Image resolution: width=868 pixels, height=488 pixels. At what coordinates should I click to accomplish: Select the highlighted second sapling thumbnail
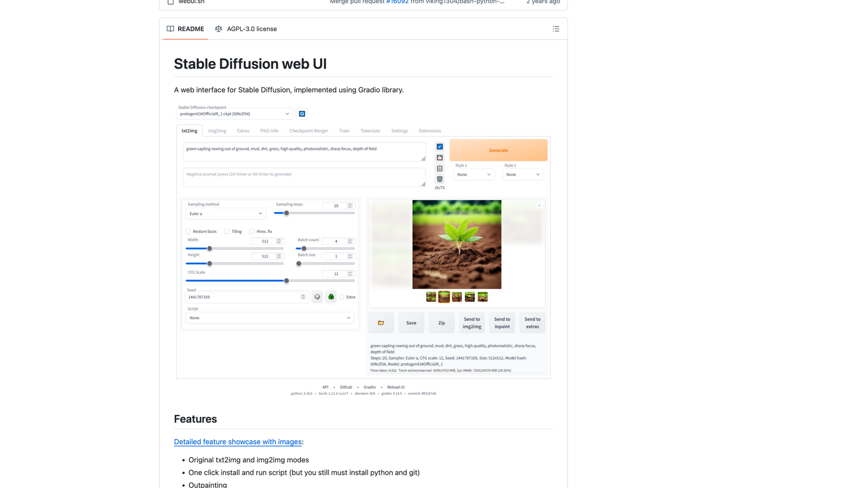(x=444, y=297)
